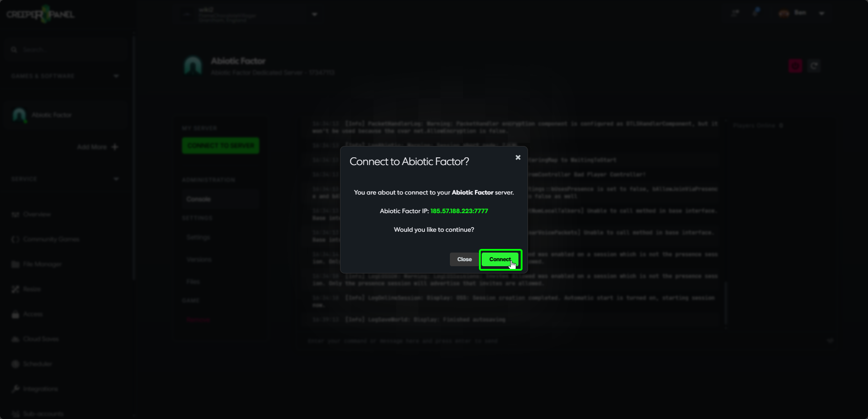Click the Close button in the dialog
868x419 pixels.
click(x=464, y=259)
